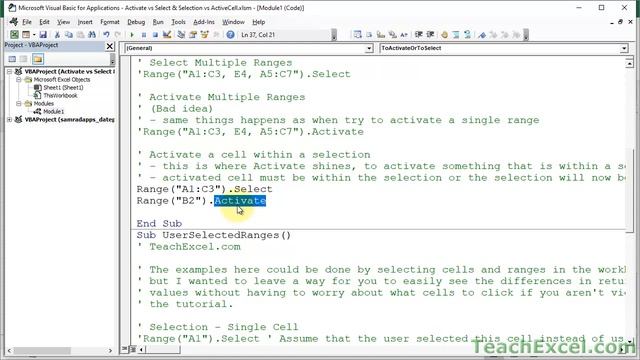The image size is (640, 360).
Task: Toggle Folders in the Project panel
Action: click(38, 59)
